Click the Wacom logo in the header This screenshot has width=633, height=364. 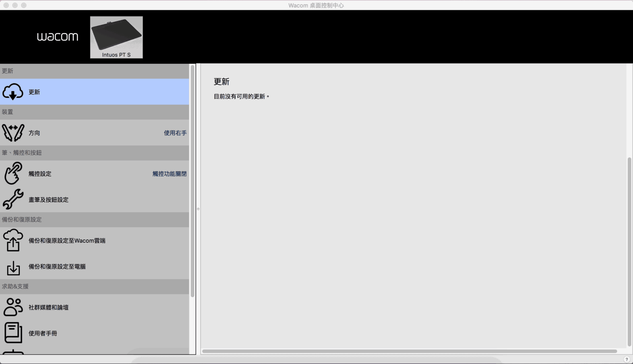tap(57, 37)
